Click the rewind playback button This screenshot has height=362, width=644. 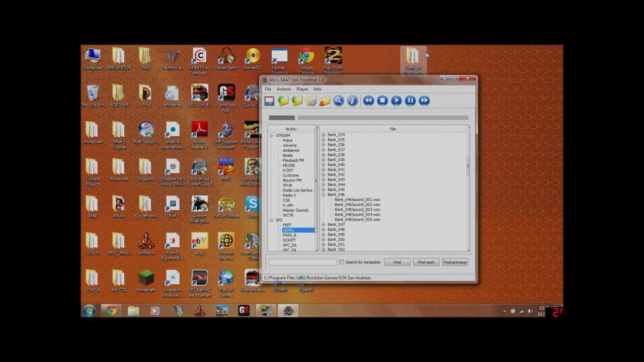pyautogui.click(x=368, y=101)
